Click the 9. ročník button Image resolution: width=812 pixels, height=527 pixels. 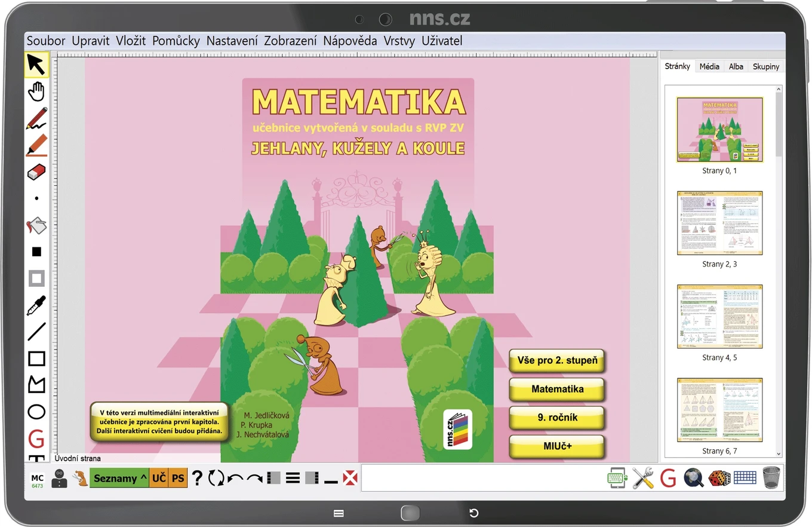click(557, 418)
